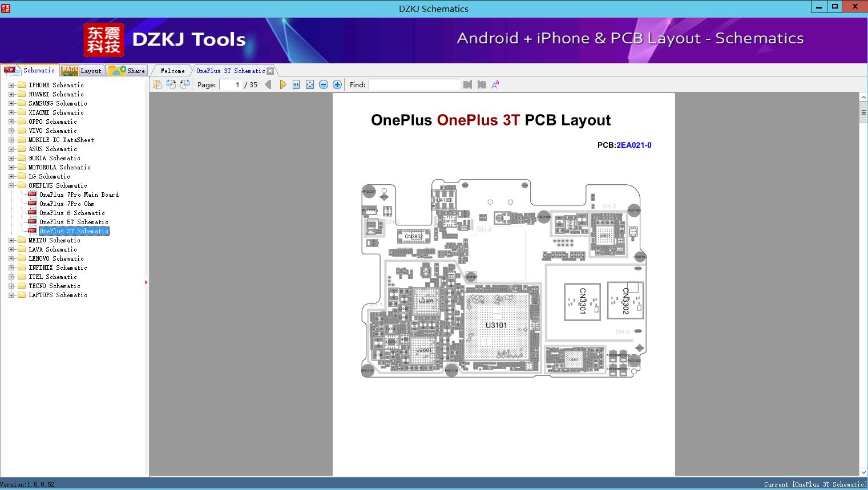Expand the LENOVO Schematic folder
The image size is (868, 490).
pyautogui.click(x=11, y=258)
